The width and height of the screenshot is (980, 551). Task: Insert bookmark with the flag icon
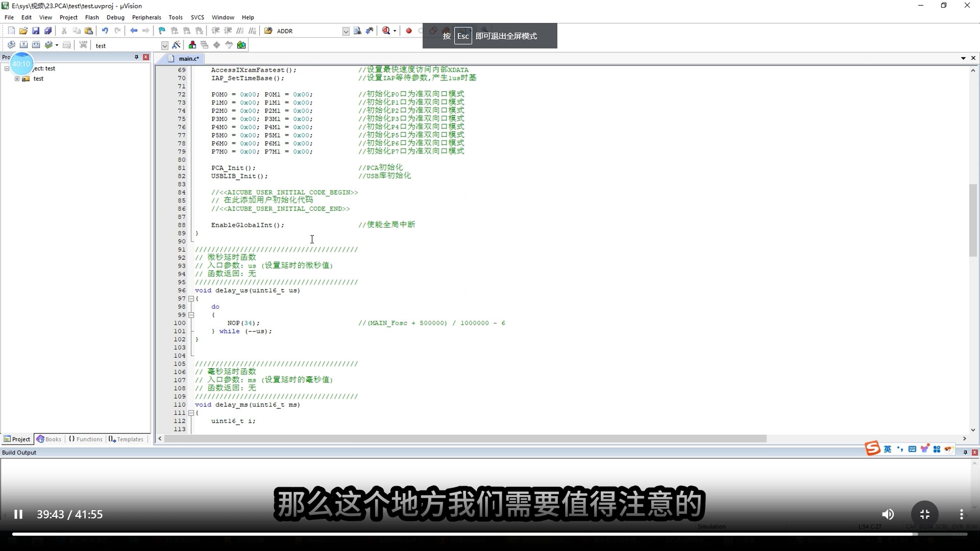coord(162,31)
